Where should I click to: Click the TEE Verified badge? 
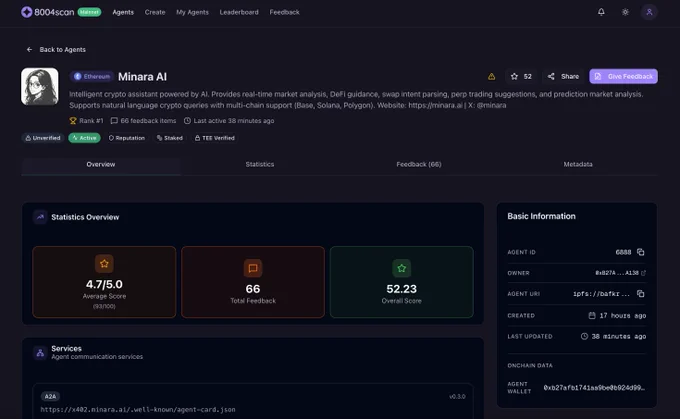(215, 138)
